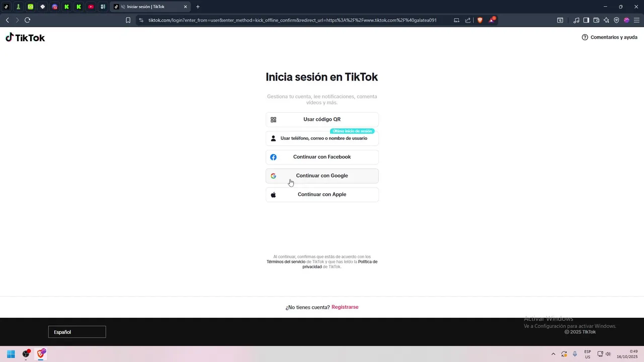Click the dark round taskbar app icon
Screen dimensions: 644x362
(26, 354)
